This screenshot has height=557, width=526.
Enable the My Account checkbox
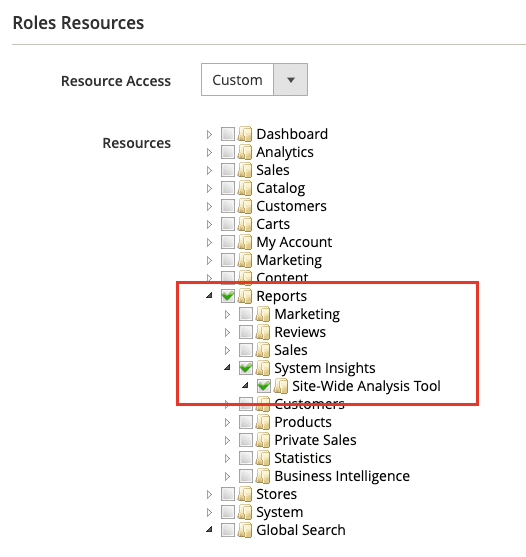[x=228, y=242]
